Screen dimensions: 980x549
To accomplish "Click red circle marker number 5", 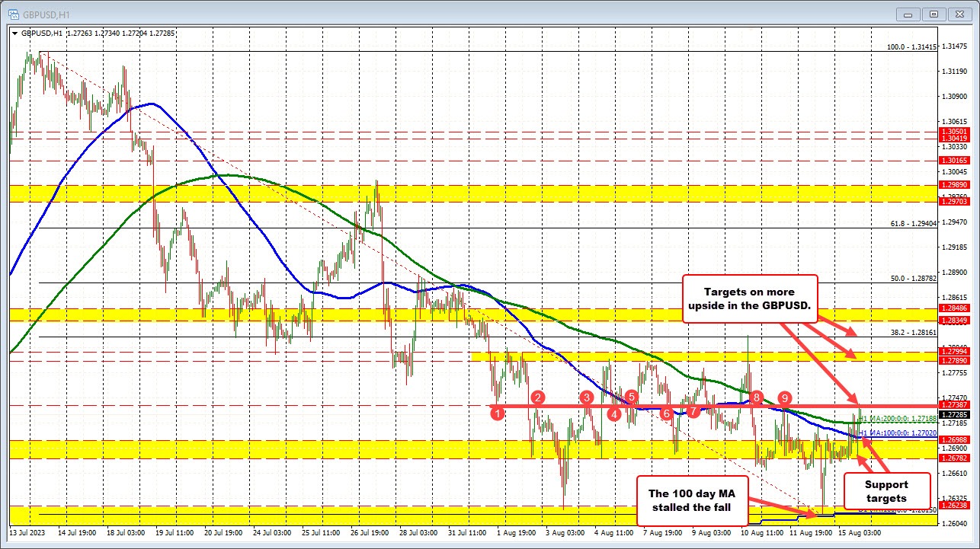I will (x=632, y=397).
